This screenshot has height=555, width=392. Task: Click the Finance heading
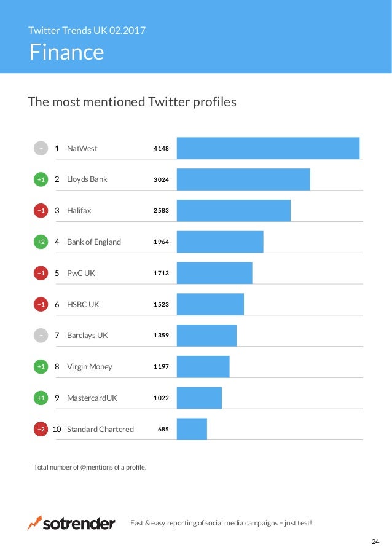tap(66, 52)
